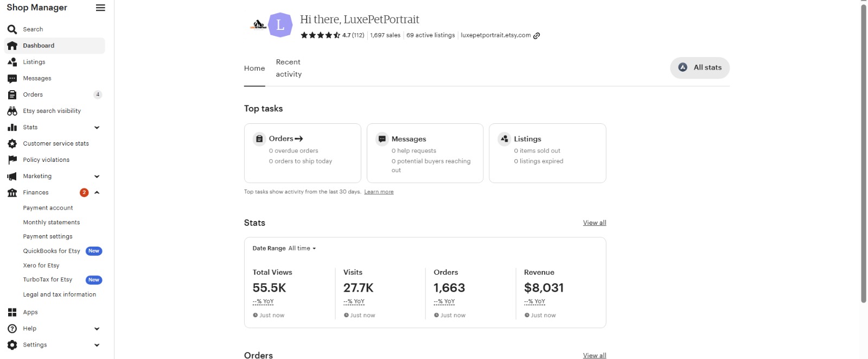The height and width of the screenshot is (359, 868).
Task: Click the shop link chain icon
Action: coord(537,35)
